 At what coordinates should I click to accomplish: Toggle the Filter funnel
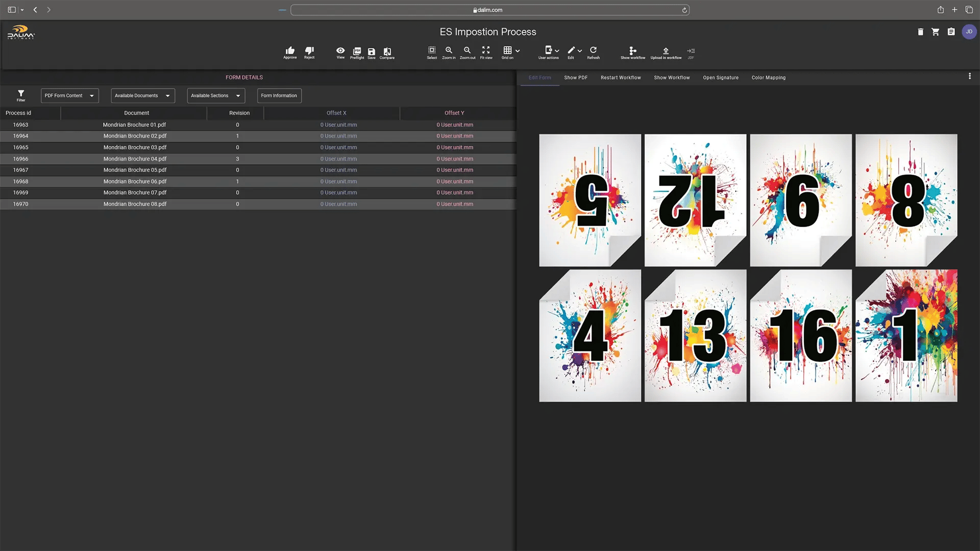21,94
